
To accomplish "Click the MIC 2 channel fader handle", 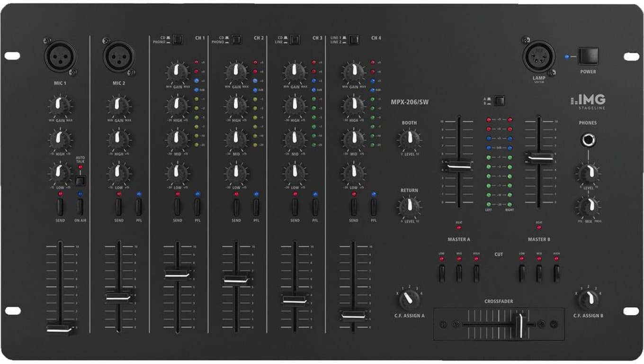I will [119, 297].
